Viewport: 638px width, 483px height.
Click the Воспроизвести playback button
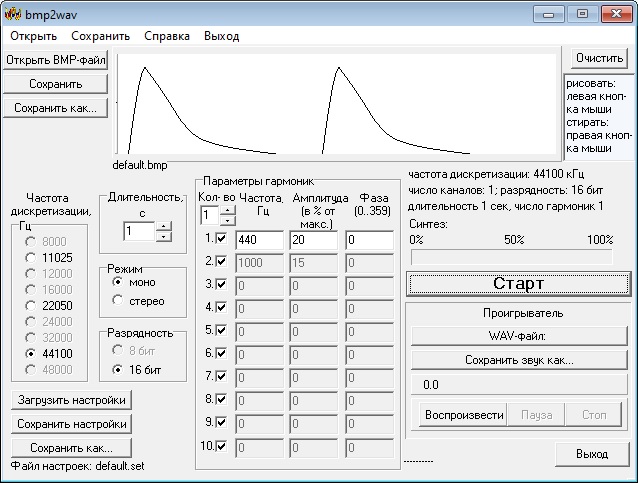tap(463, 414)
